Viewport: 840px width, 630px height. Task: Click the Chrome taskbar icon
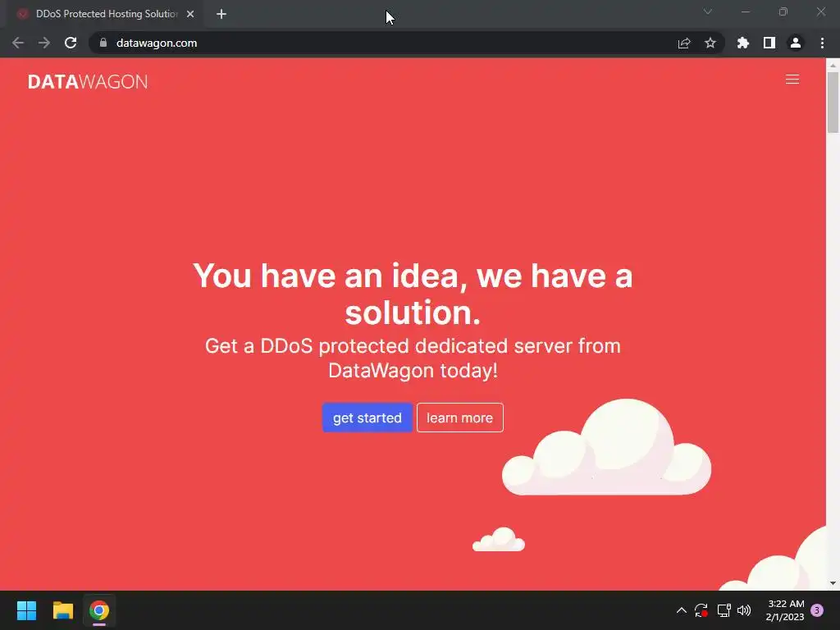pyautogui.click(x=99, y=610)
